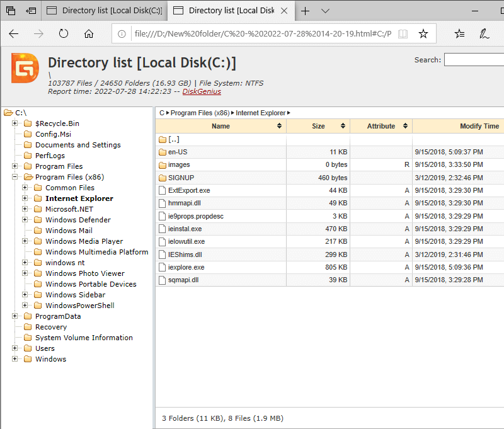Screen dimensions: 504x429
Task: Expand the $Recycle.Bin tree node
Action: 14,123
